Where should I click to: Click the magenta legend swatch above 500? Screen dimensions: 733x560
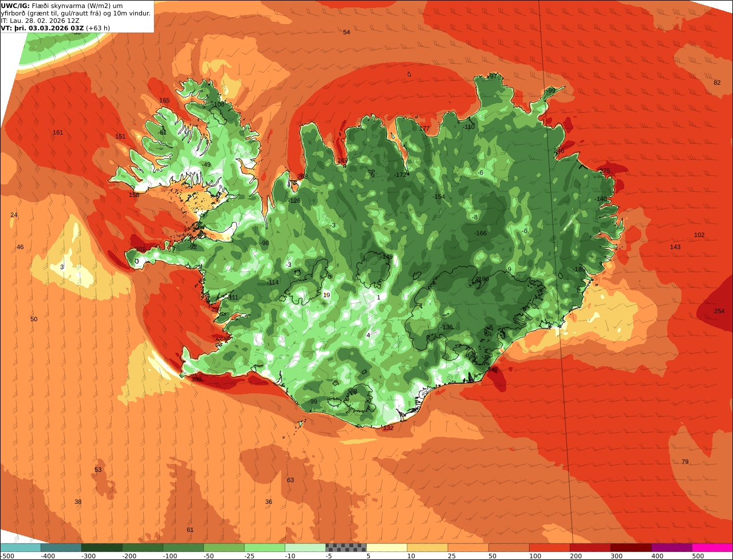712,548
